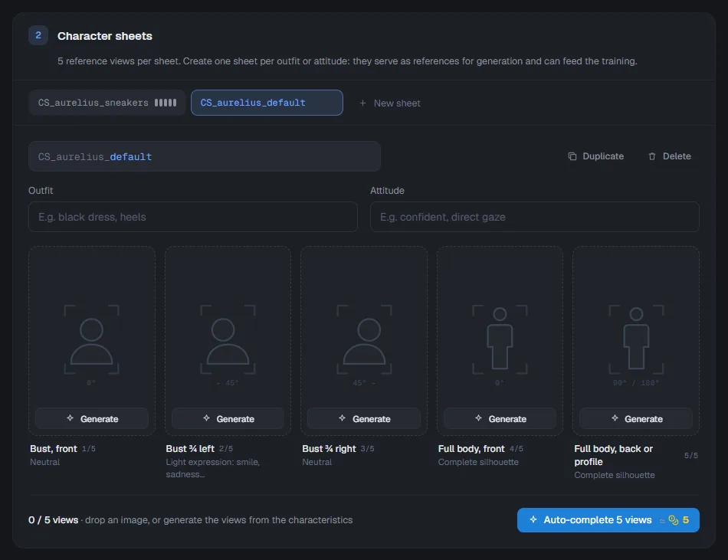Click Auto-complete 5 views button
The image size is (728, 560).
(x=608, y=520)
